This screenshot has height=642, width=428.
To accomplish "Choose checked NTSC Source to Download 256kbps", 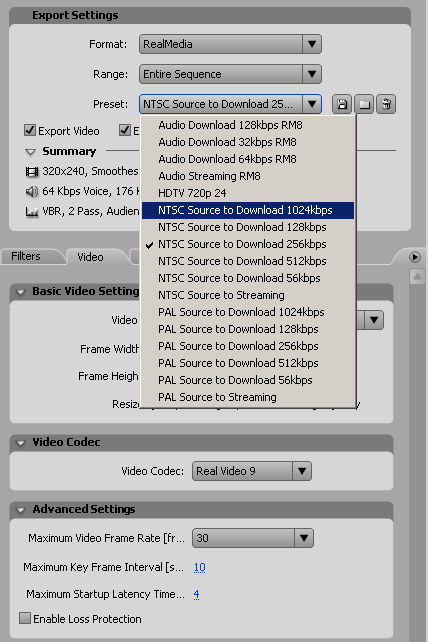I will [248, 244].
